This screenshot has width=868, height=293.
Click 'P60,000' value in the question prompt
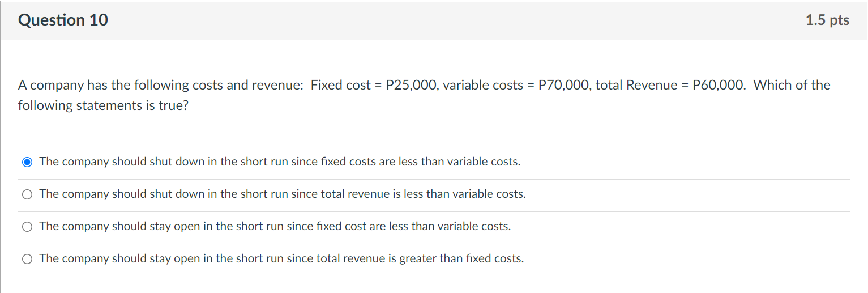[719, 85]
